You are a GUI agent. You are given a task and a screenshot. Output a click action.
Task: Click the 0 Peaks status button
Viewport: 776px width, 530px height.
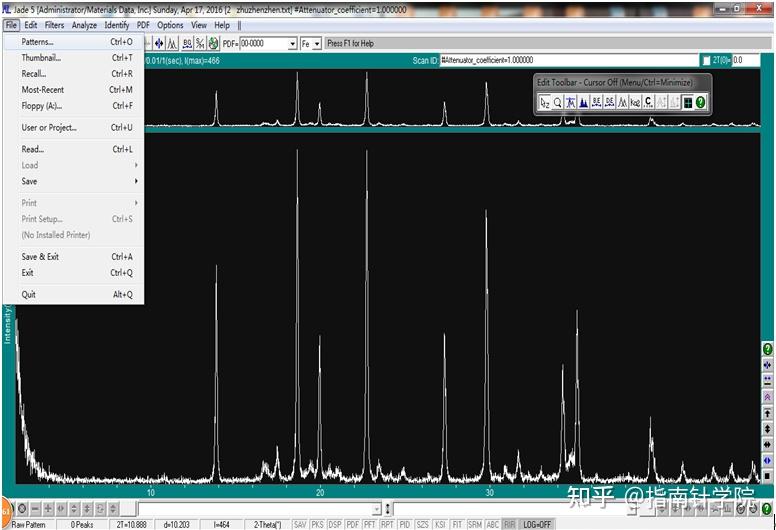[82, 524]
